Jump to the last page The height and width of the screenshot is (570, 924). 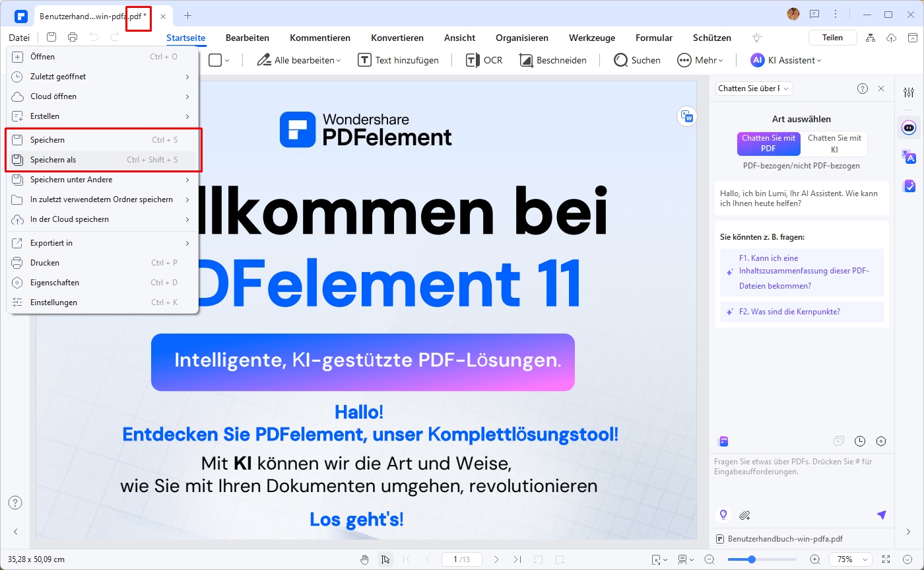pos(517,559)
